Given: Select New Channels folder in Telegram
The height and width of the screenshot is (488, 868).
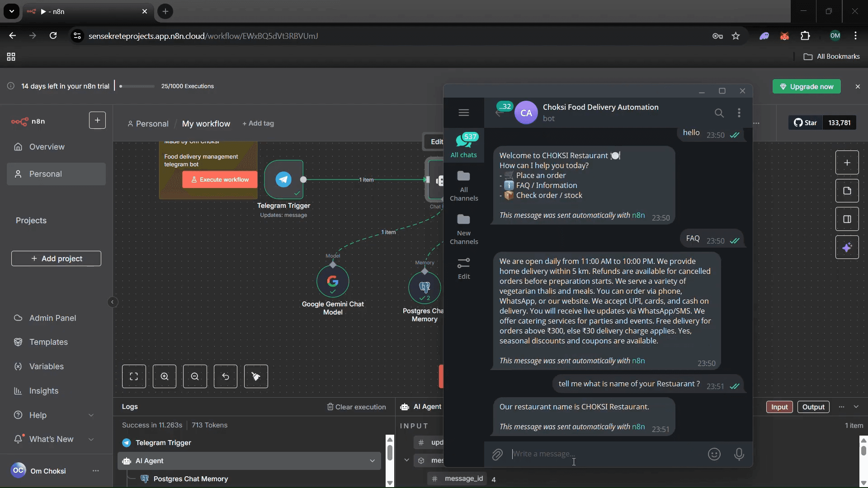Looking at the screenshot, I should click(x=464, y=230).
